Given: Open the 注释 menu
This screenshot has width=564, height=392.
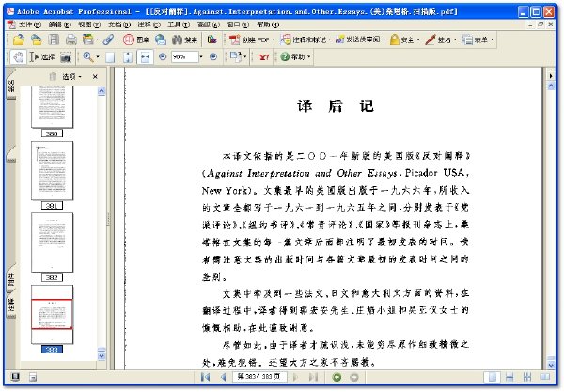Looking at the screenshot, I should click(x=149, y=24).
